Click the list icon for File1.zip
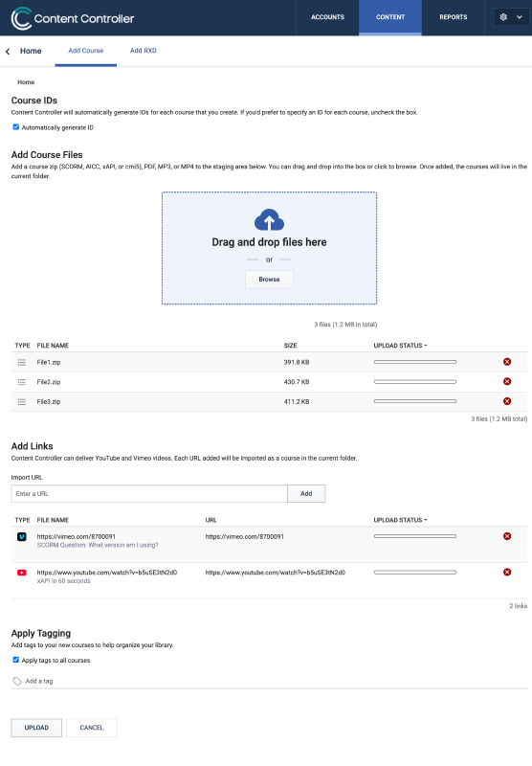Viewport: 532px width, 766px height. (x=21, y=363)
